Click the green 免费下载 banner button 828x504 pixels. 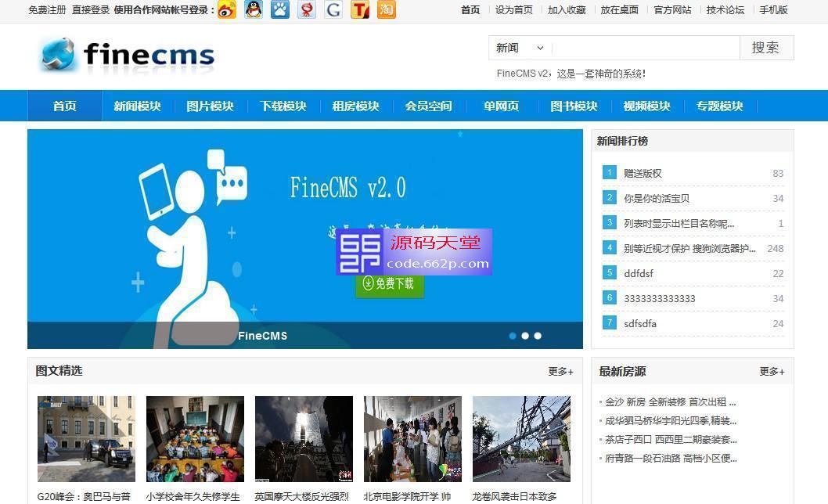tap(390, 284)
